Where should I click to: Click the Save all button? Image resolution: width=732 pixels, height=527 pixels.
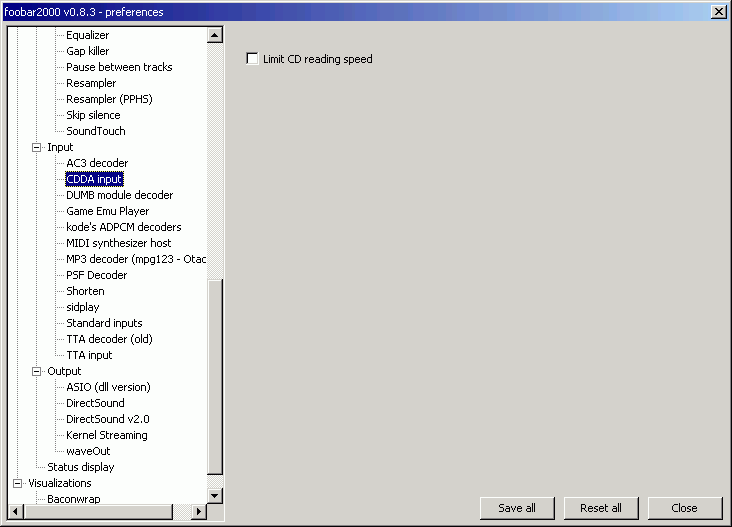click(517, 508)
